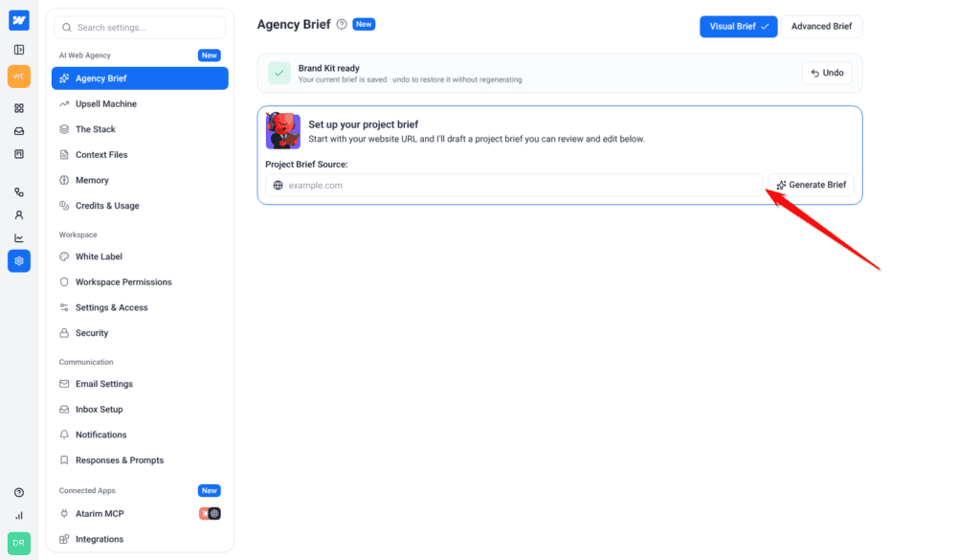Image resolution: width=980 pixels, height=560 pixels.
Task: Click the Undo button
Action: (827, 73)
